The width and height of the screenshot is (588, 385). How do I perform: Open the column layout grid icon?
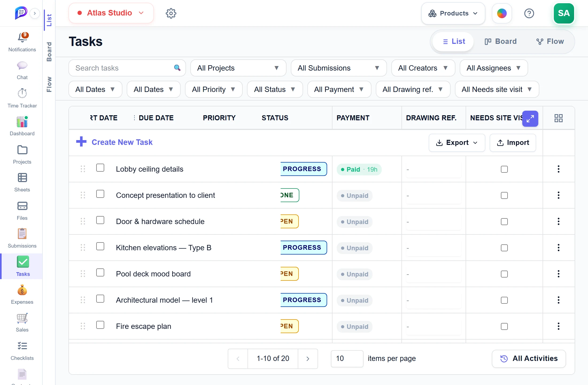558,118
